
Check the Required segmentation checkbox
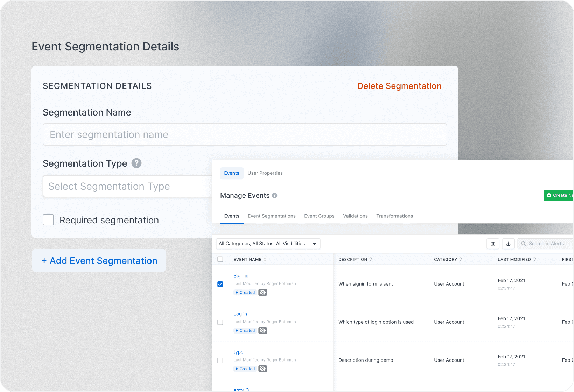(48, 220)
